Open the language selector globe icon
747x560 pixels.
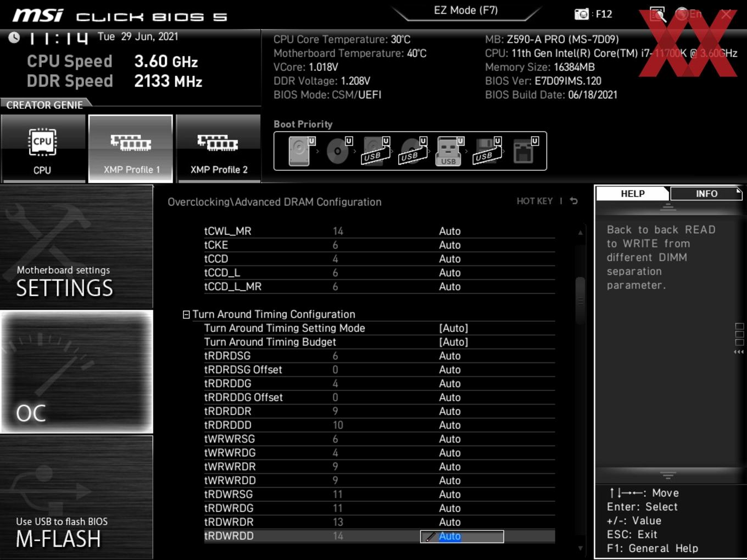682,14
